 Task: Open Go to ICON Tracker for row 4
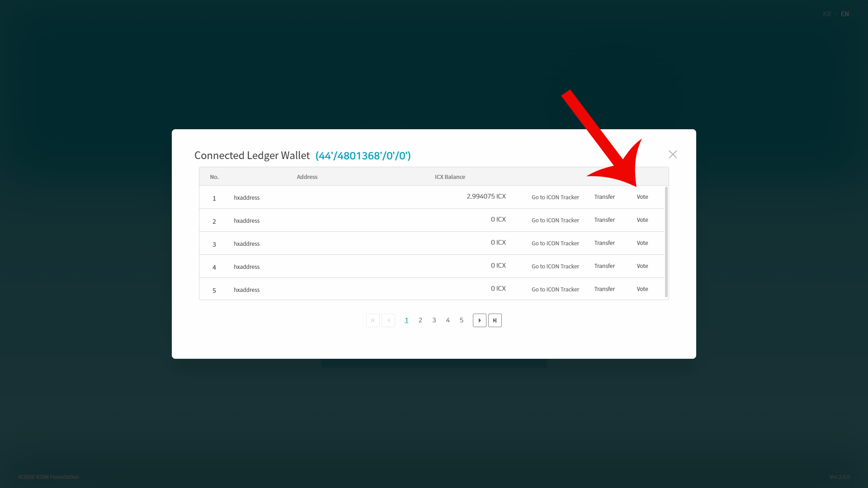(555, 267)
